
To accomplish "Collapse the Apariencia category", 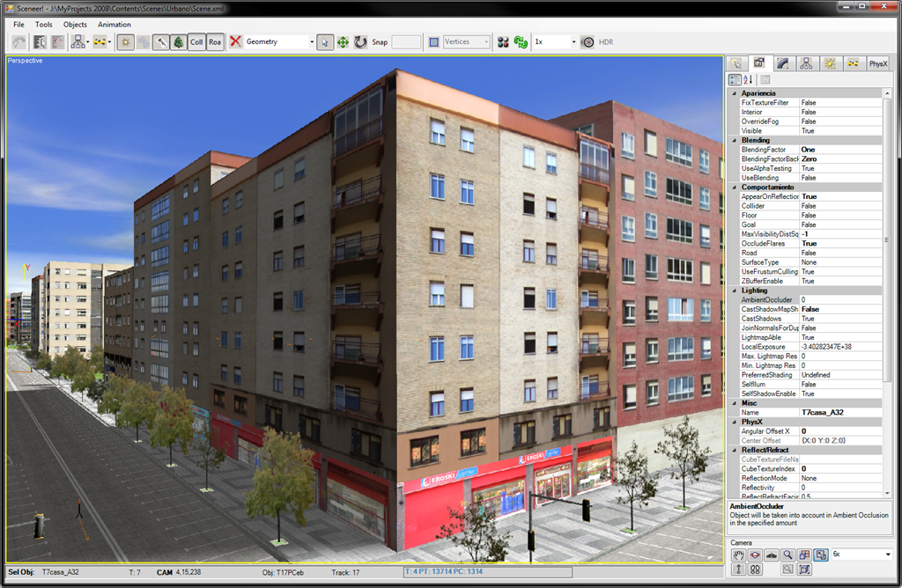I will coord(735,93).
